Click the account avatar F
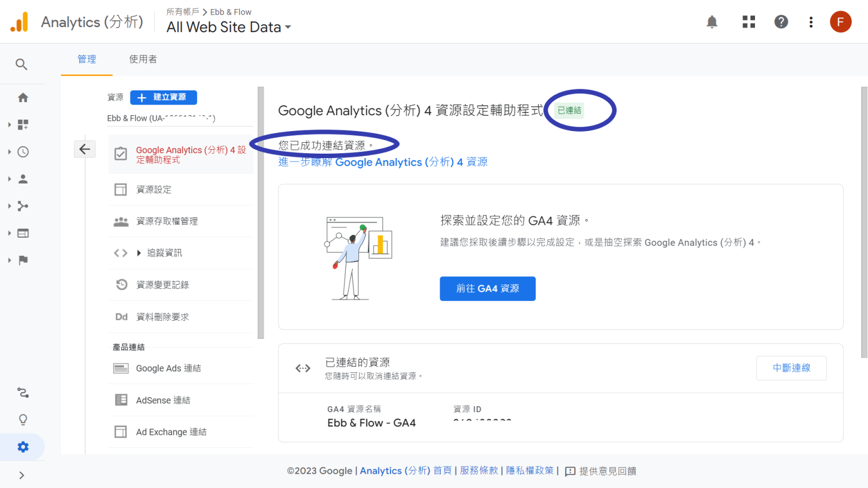The height and width of the screenshot is (488, 868). pyautogui.click(x=840, y=22)
